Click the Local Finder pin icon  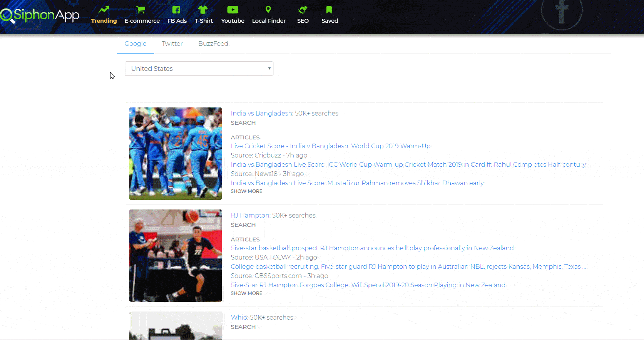(x=268, y=9)
